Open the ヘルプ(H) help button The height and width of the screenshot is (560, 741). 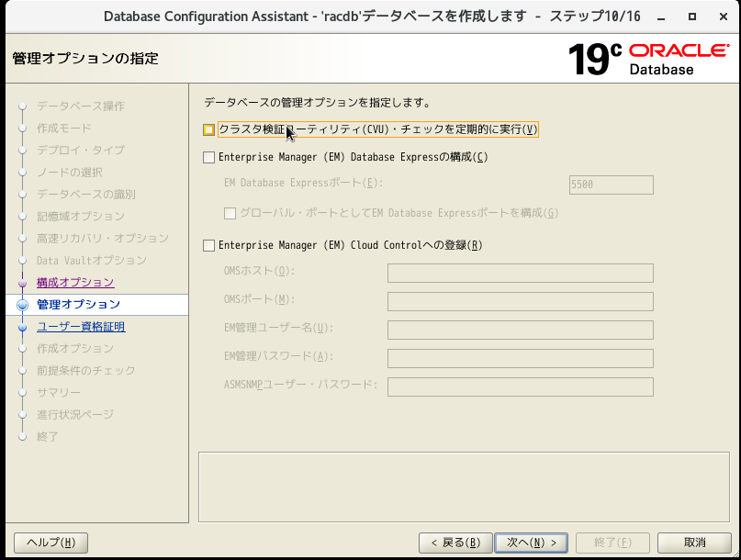(51, 543)
